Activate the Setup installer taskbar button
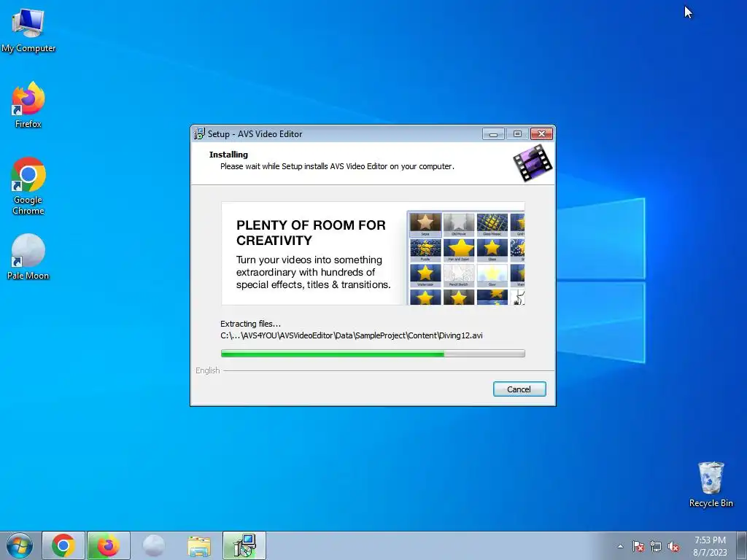 [244, 545]
